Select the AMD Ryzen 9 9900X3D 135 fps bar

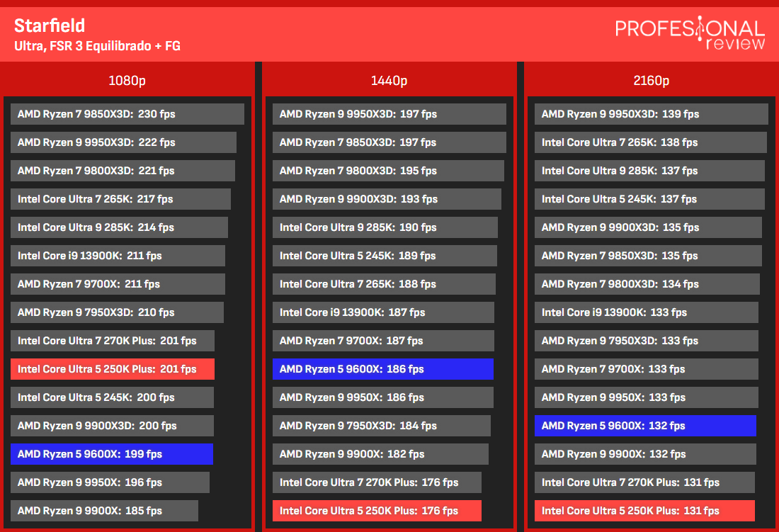[648, 227]
